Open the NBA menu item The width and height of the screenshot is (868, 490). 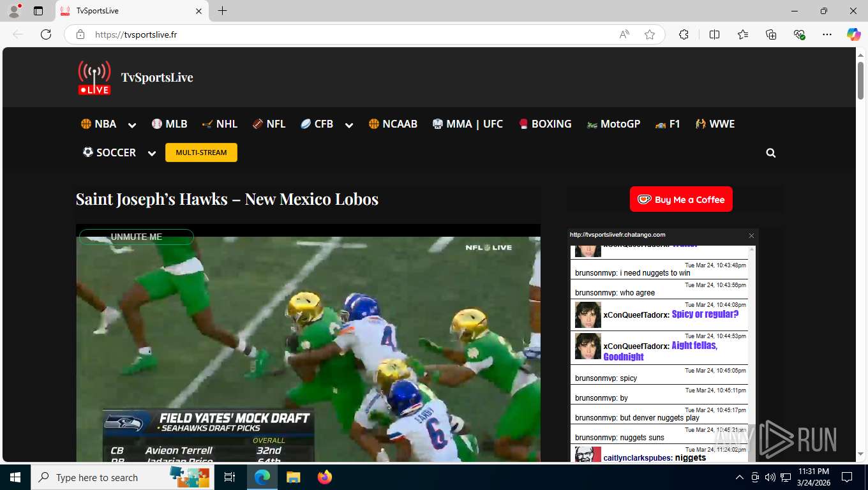(98, 124)
